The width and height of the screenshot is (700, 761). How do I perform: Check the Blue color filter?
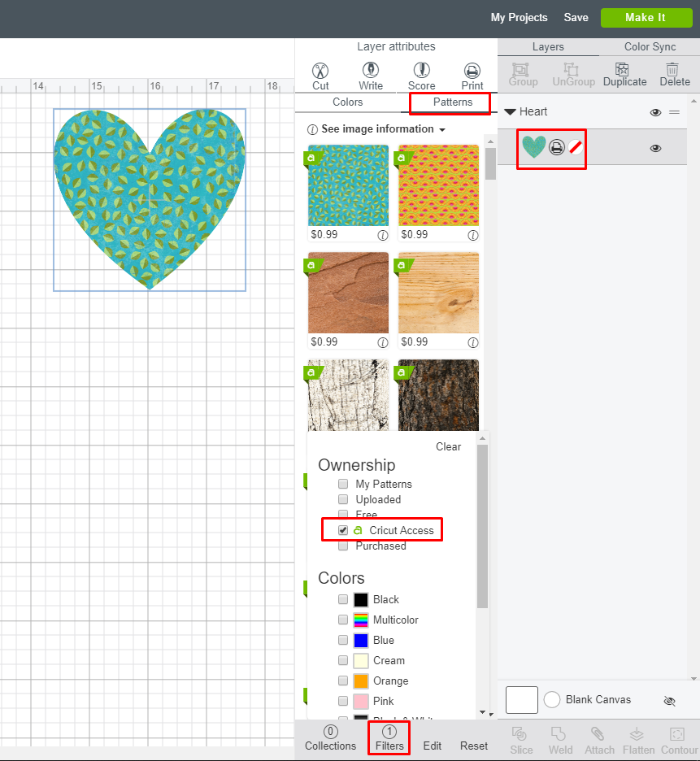[343, 640]
